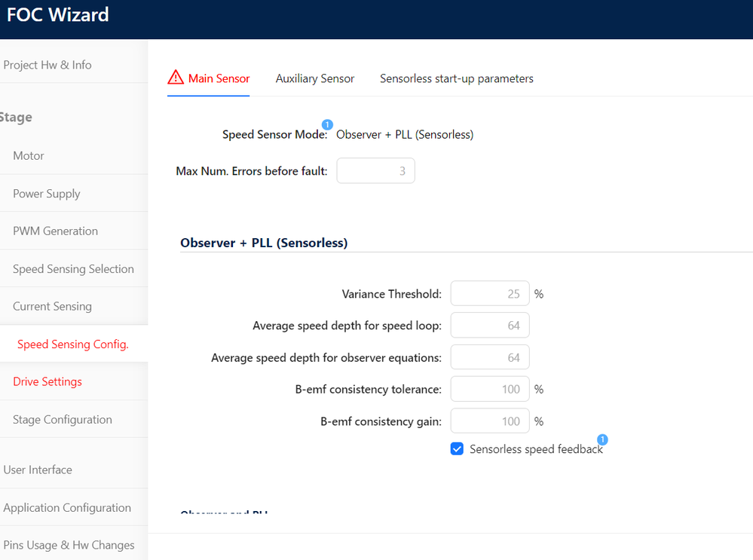Go to Current Sensing settings

coord(52,306)
